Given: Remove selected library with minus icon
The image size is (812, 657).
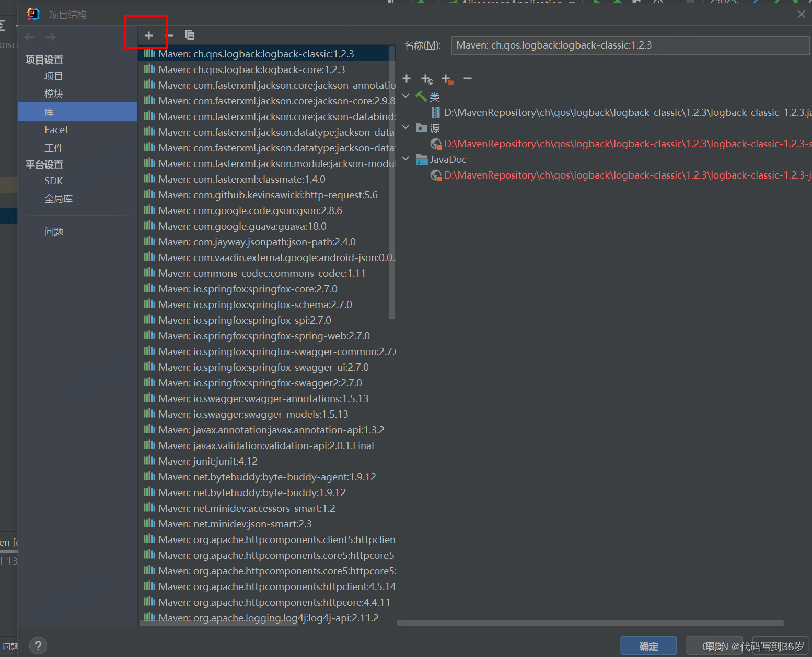Looking at the screenshot, I should click(x=170, y=36).
